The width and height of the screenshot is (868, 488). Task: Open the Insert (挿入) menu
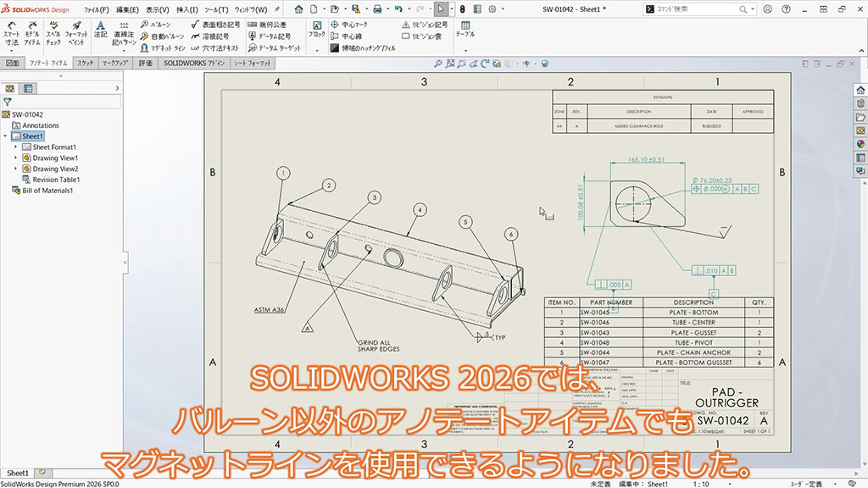(x=187, y=9)
